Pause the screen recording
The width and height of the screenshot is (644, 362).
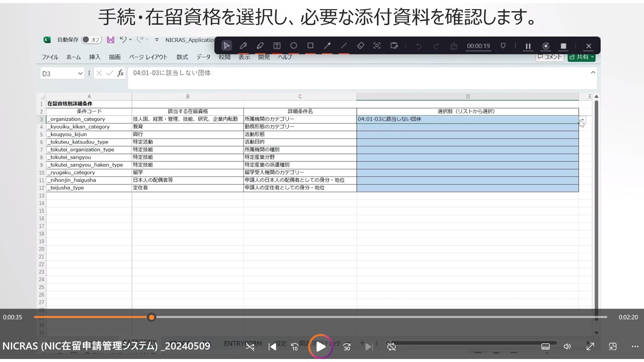[528, 46]
